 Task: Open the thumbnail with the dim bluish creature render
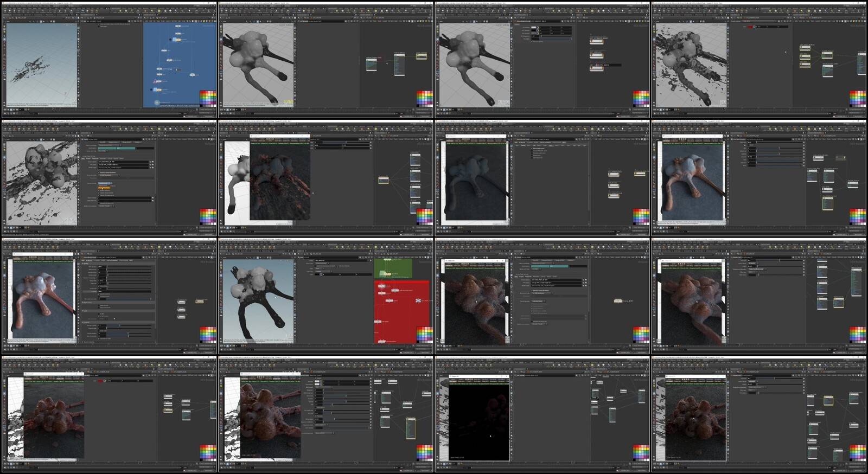pos(542,178)
